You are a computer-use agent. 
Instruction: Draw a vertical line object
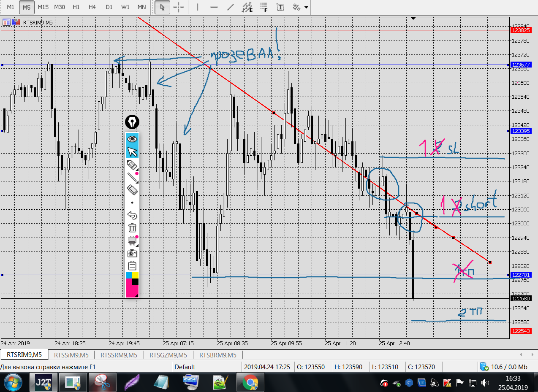pyautogui.click(x=198, y=7)
